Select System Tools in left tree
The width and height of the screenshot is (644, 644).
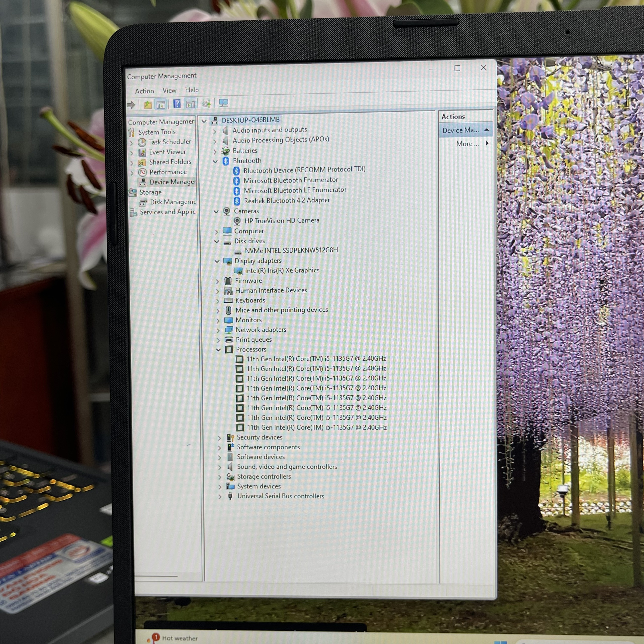[x=157, y=132]
